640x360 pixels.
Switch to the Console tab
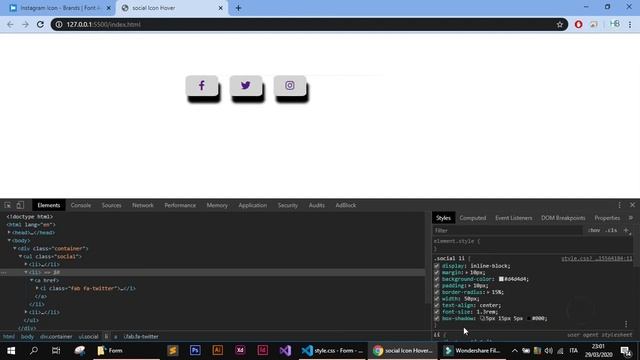[81, 205]
